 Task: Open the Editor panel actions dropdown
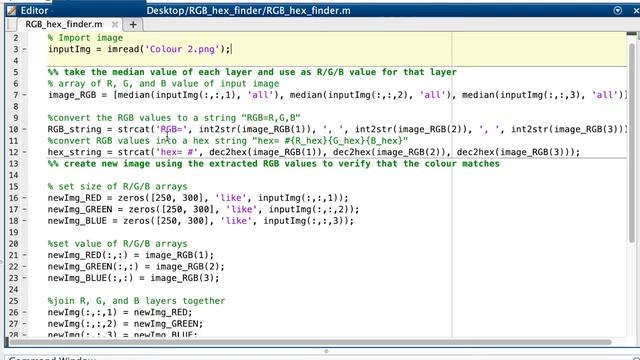pos(618,11)
